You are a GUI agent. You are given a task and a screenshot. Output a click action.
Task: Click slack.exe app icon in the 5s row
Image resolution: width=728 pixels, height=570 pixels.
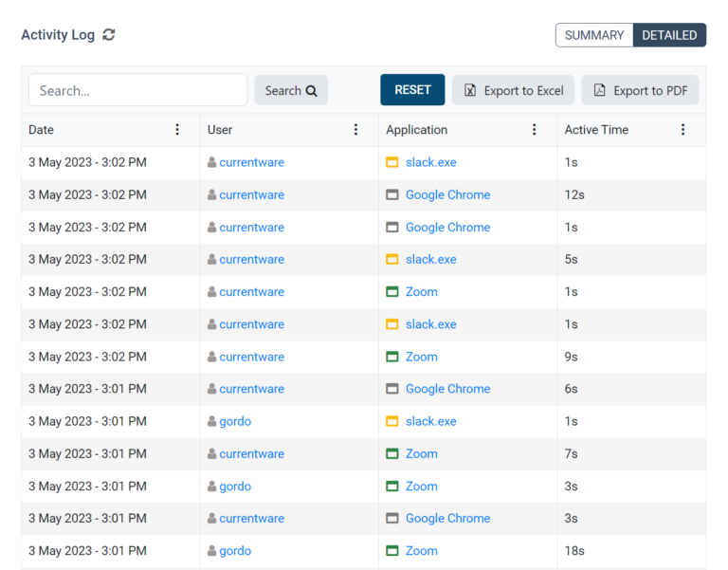click(x=392, y=259)
